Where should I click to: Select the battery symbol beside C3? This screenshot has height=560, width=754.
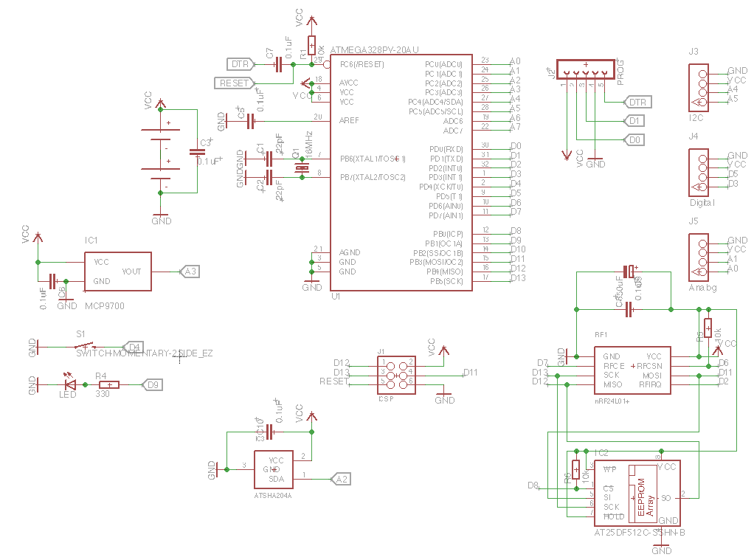pos(161,149)
